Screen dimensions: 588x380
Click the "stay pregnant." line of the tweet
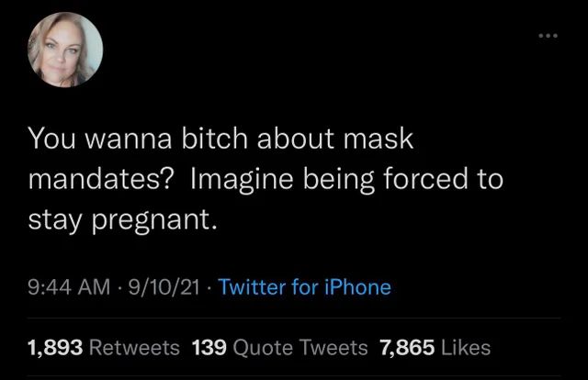click(x=123, y=218)
